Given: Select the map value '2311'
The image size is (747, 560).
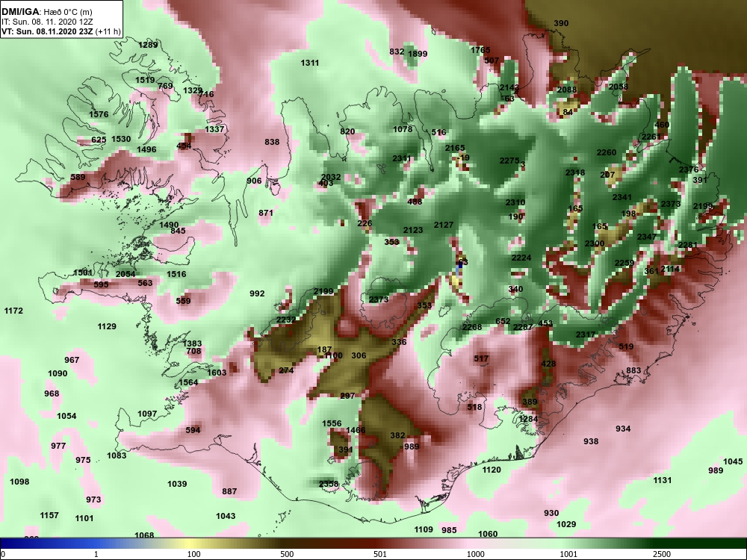Looking at the screenshot, I should click(x=402, y=158).
